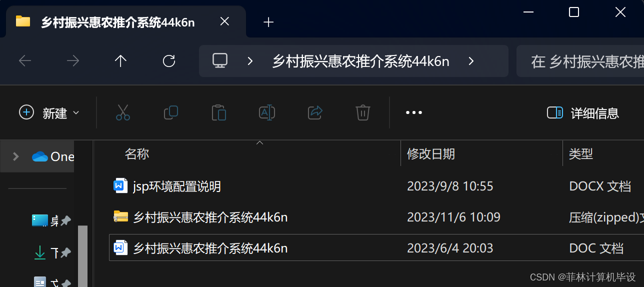Open the 新建 dropdown
The width and height of the screenshot is (644, 287).
point(49,113)
